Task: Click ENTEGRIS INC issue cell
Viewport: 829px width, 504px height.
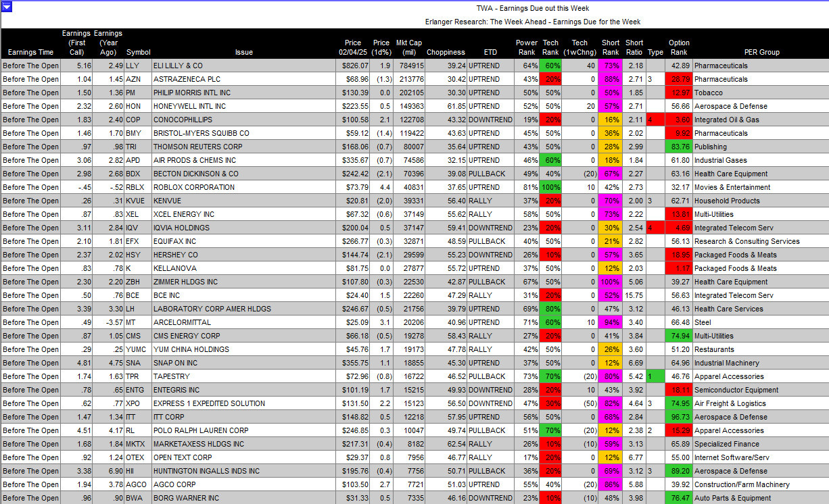Action: 243,390
